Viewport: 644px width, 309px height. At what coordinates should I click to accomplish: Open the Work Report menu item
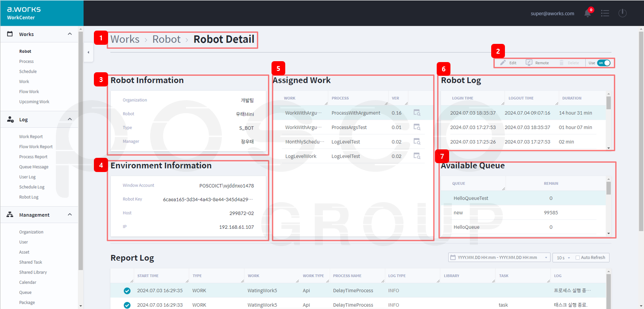pyautogui.click(x=31, y=137)
